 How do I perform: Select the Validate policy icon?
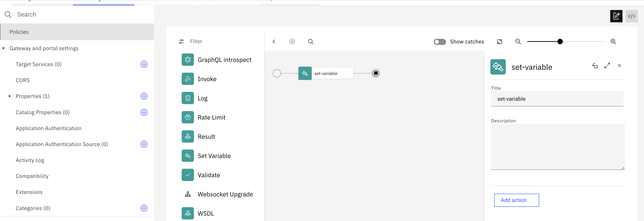[188, 175]
